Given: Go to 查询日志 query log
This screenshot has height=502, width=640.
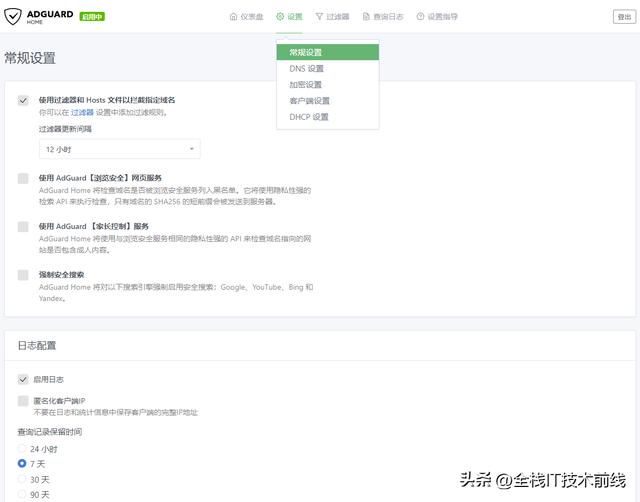Looking at the screenshot, I should 383,17.
